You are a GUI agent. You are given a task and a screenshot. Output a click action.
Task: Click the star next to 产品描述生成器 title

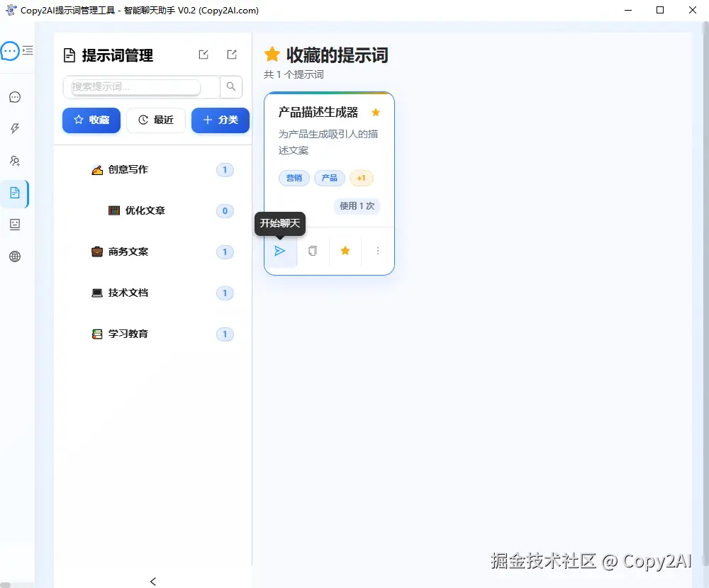click(x=376, y=112)
